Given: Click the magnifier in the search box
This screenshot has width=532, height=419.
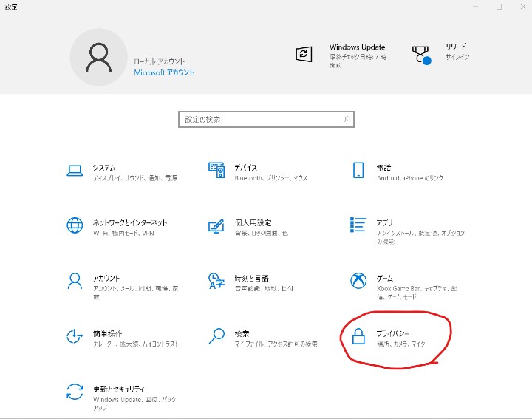Looking at the screenshot, I should [x=347, y=120].
